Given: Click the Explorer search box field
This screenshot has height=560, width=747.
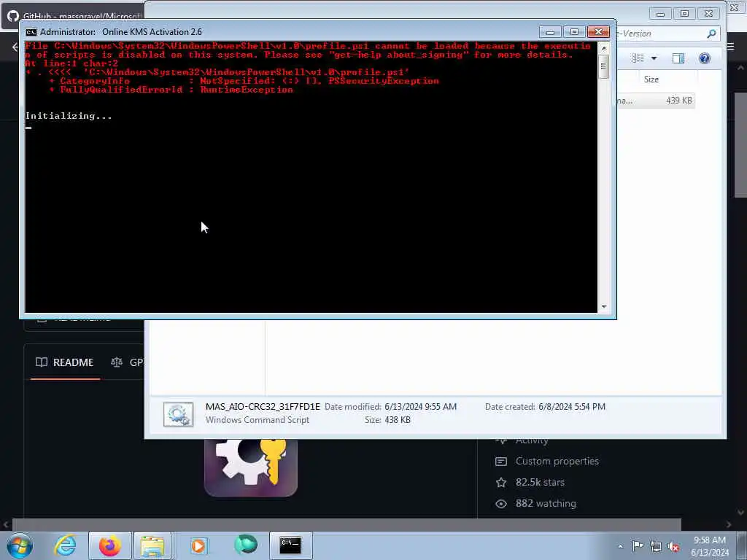Looking at the screenshot, I should [667, 34].
